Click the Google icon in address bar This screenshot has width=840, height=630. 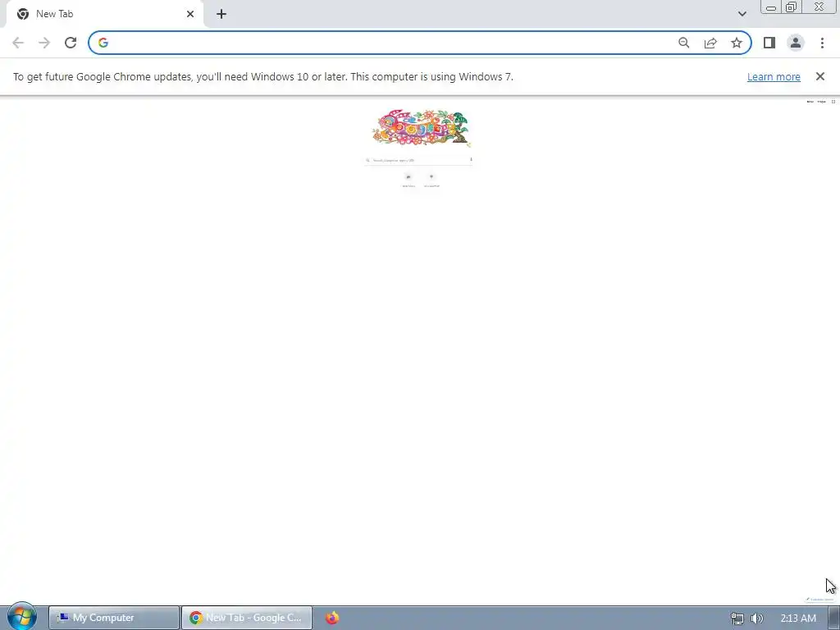(x=103, y=43)
